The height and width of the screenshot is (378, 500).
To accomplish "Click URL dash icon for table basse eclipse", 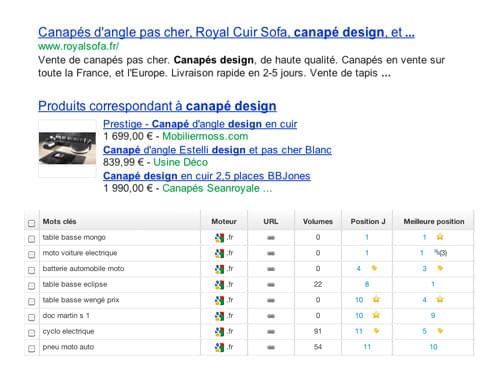I will coord(271,285).
